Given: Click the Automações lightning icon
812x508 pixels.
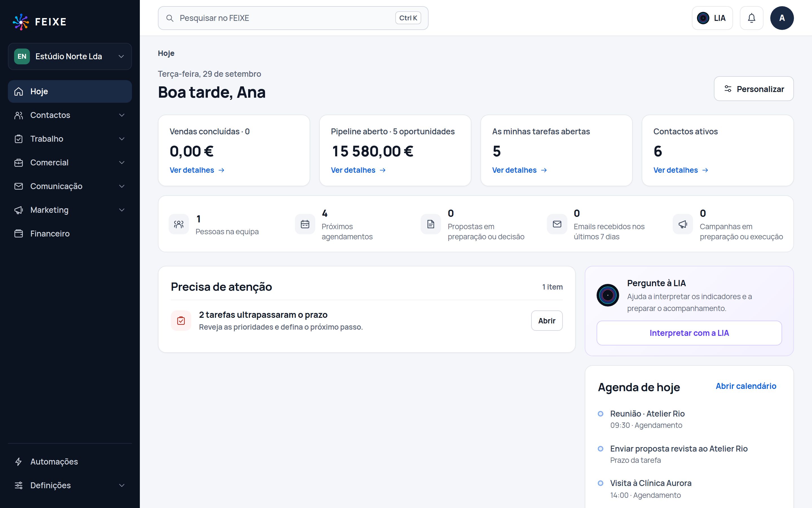Looking at the screenshot, I should [x=18, y=461].
